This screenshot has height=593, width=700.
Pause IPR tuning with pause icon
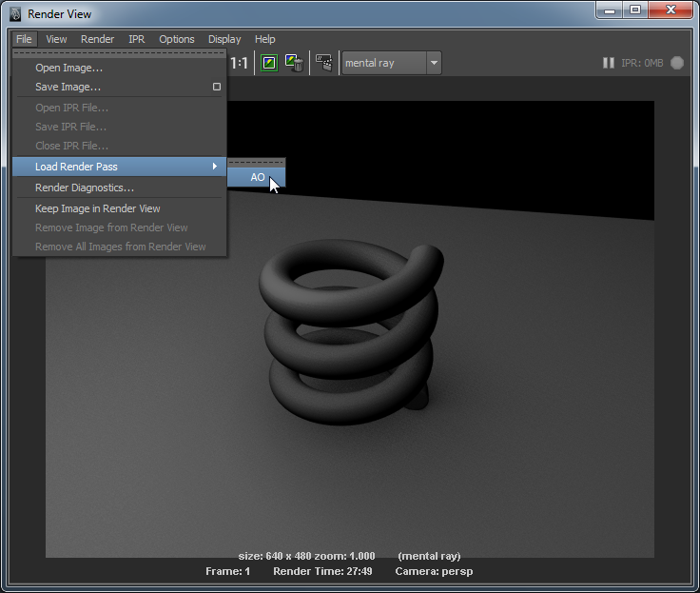pos(608,64)
